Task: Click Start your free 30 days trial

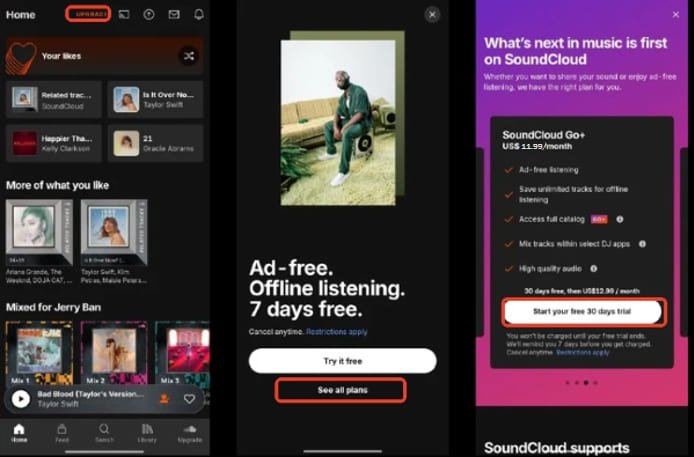Action: 583,311
